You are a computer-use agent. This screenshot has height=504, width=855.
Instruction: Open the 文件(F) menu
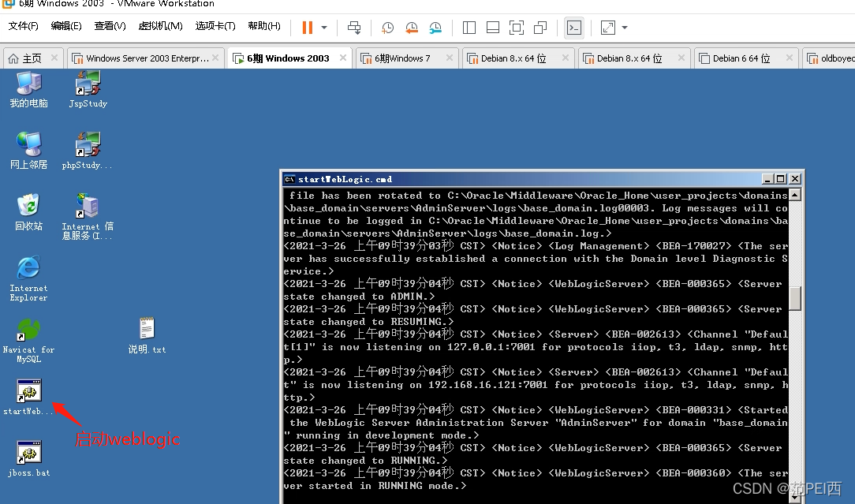tap(24, 26)
